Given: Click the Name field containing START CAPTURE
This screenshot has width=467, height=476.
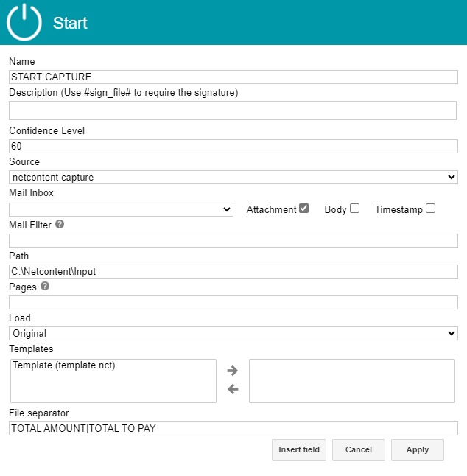Looking at the screenshot, I should (233, 77).
